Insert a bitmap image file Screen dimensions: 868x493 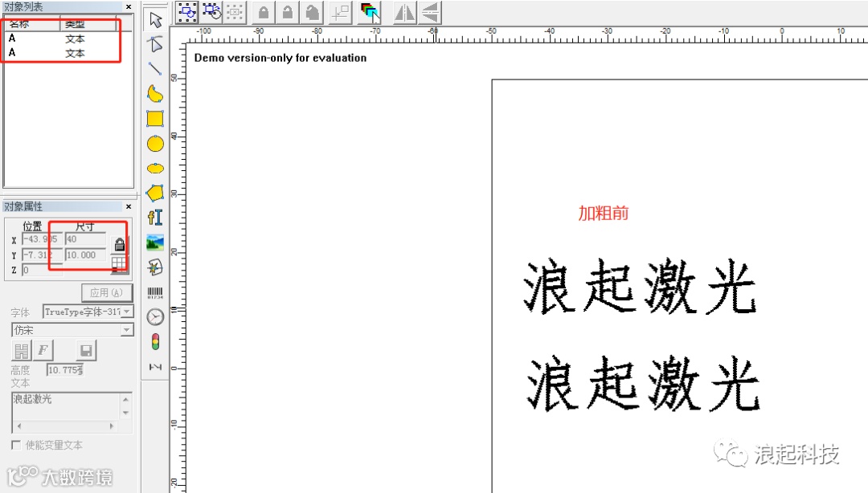156,242
